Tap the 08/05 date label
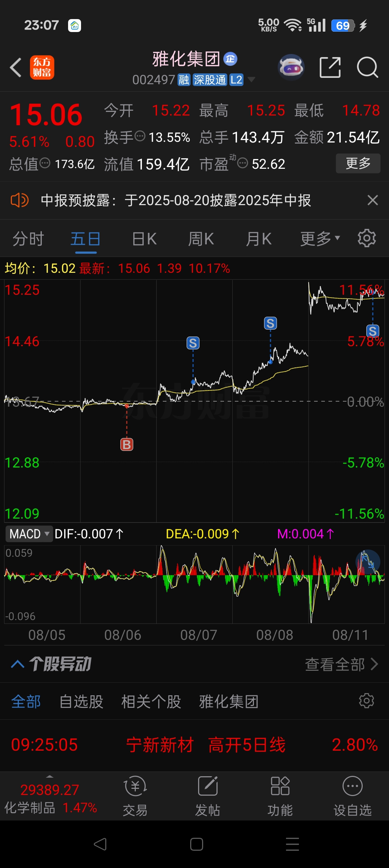The width and height of the screenshot is (389, 868). pos(47,635)
